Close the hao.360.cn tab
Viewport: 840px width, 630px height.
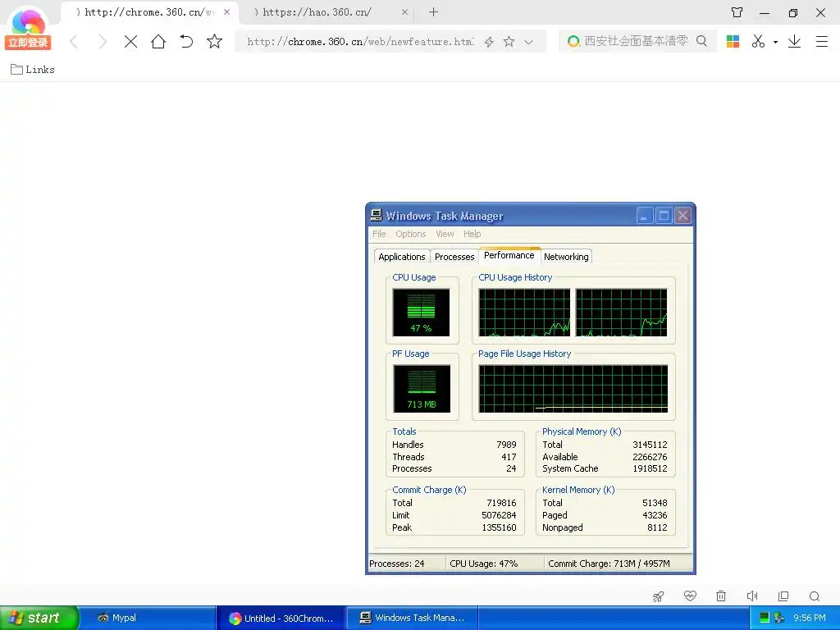404,11
